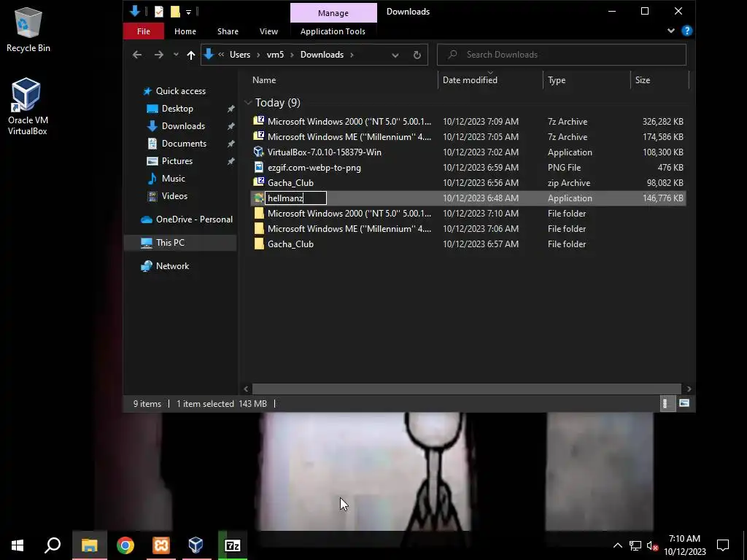Image resolution: width=747 pixels, height=560 pixels.
Task: Open the address bar history dropdown
Action: 395,55
